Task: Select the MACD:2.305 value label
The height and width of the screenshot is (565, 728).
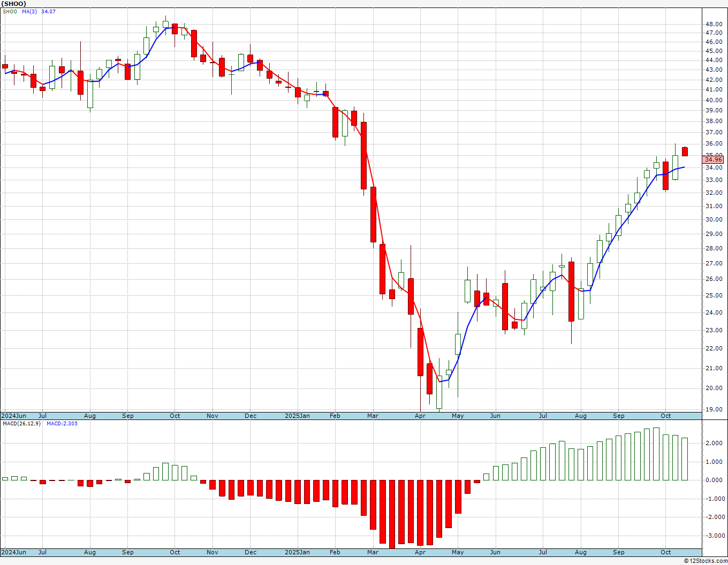Action: (62, 423)
